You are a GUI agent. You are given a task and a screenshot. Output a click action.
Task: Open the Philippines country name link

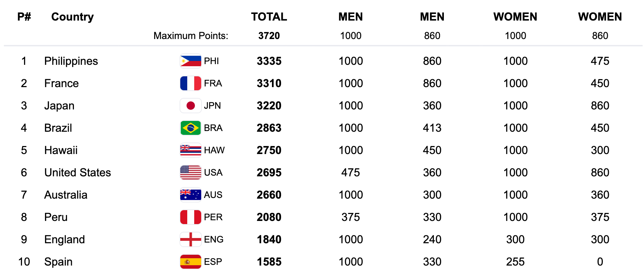[71, 61]
